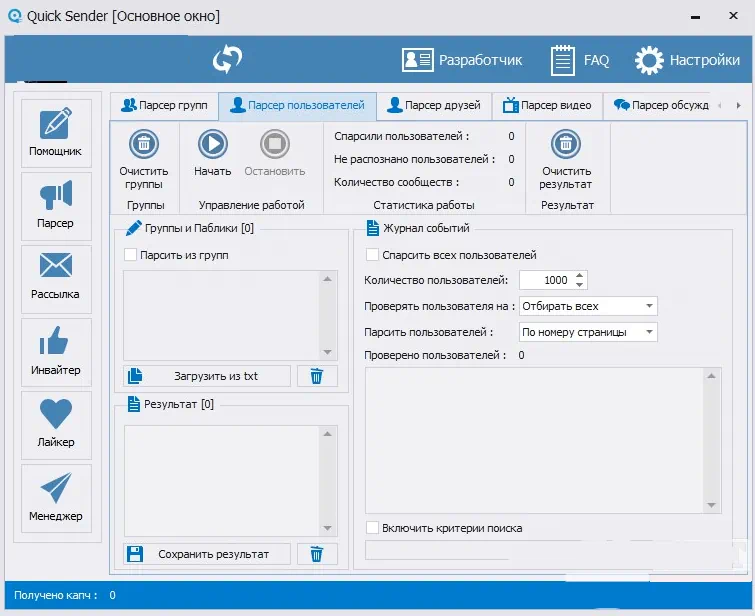Close the Quick Sender window
755x616 pixels.
point(733,16)
